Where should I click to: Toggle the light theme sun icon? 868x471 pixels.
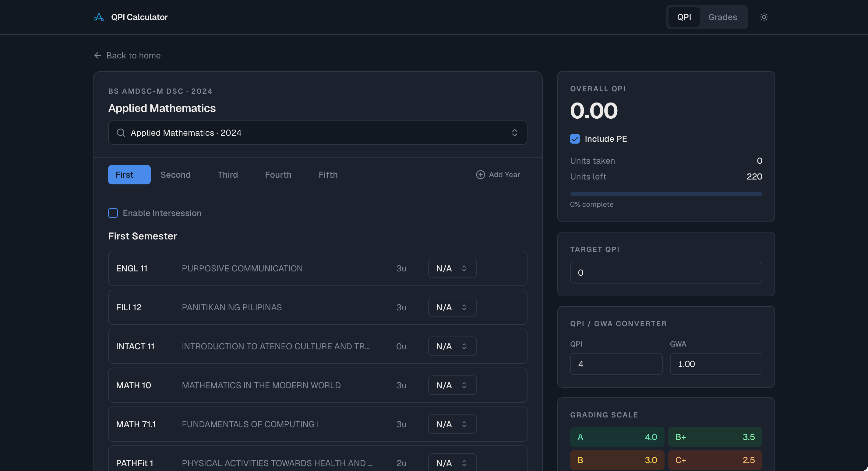tap(764, 17)
